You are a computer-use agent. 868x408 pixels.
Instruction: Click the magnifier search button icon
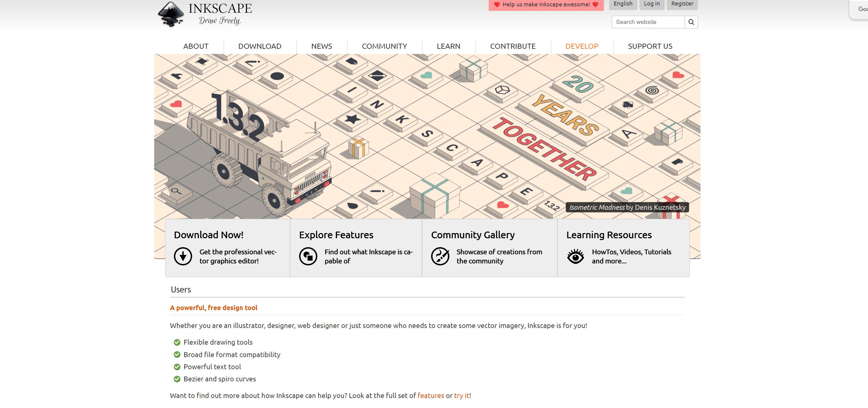click(691, 22)
